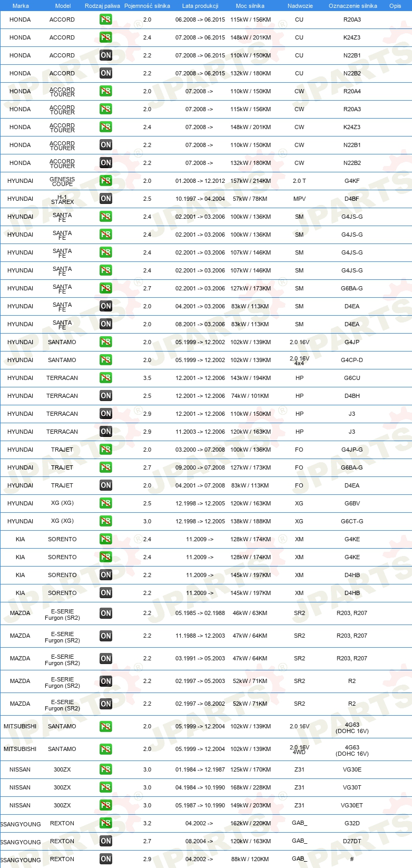Click engine code G4KF
Image resolution: width=412 pixels, height=868 pixels.
352,181
